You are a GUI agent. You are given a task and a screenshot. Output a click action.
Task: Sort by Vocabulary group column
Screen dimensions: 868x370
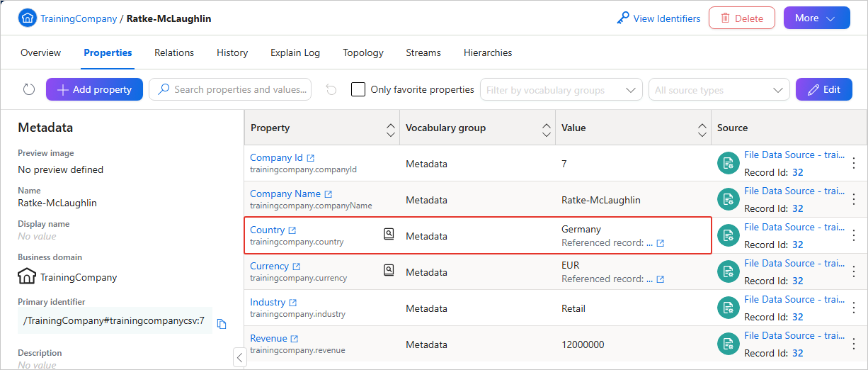[547, 129]
